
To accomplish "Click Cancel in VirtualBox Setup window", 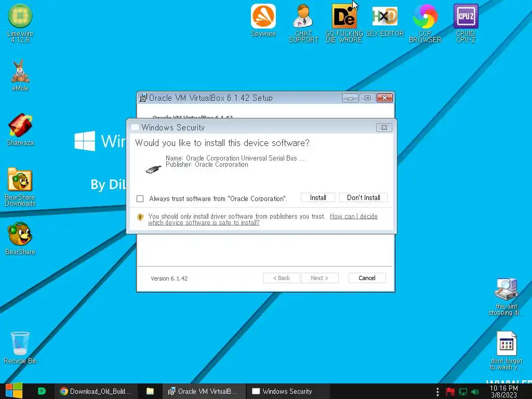I will 367,278.
